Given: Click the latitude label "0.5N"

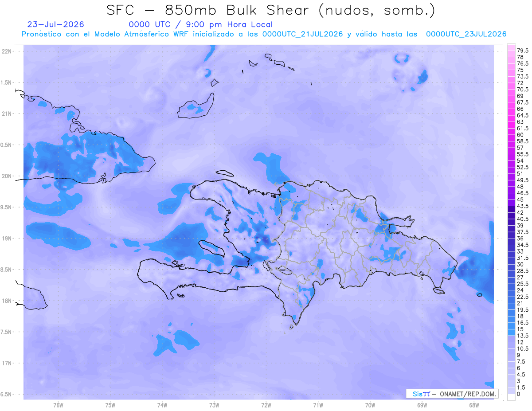Looking at the screenshot, I should 6,145.
